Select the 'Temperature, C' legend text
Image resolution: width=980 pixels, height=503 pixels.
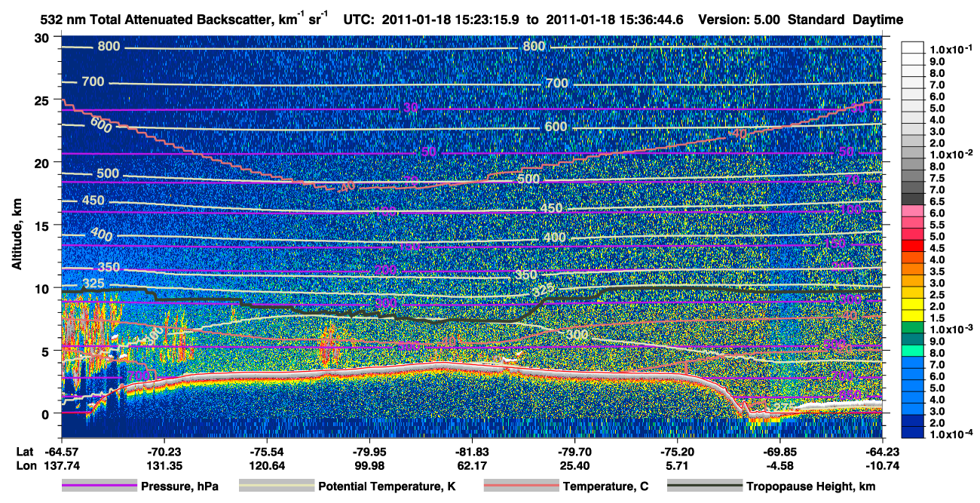605,487
